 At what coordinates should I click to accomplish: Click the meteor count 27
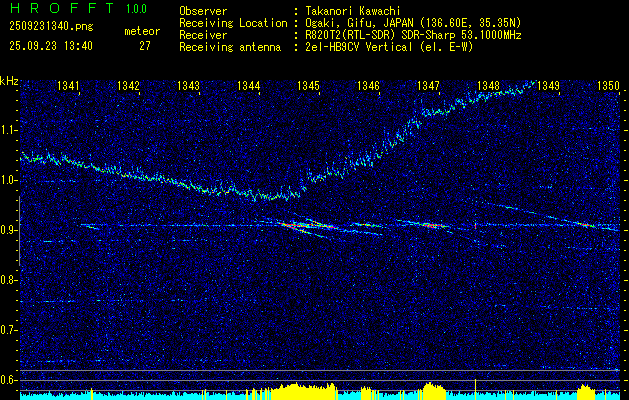[x=145, y=46]
